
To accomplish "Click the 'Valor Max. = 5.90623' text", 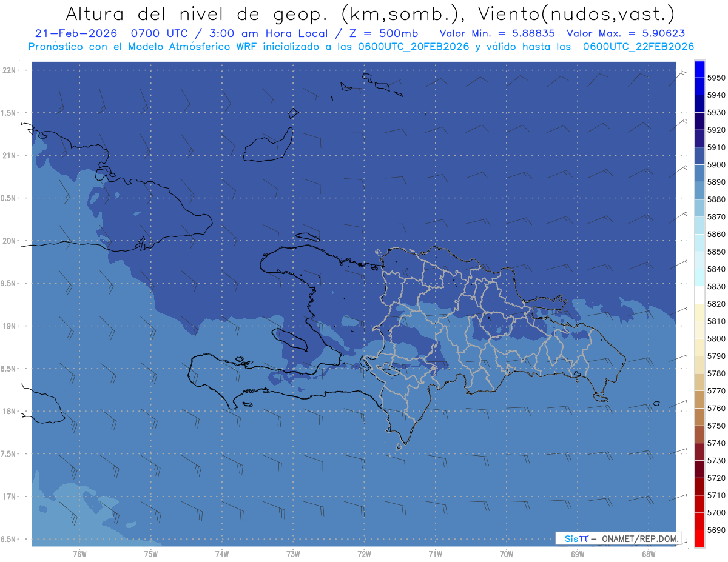I will pos(626,33).
